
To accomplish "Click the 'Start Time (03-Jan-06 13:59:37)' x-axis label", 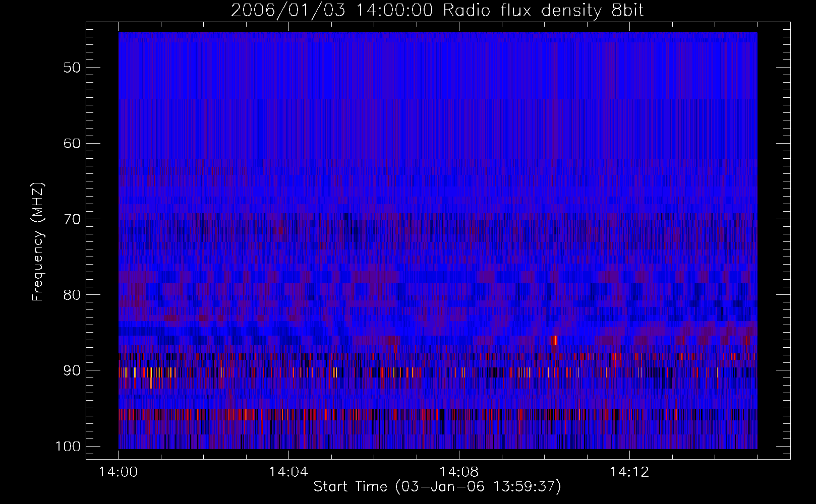I will pyautogui.click(x=437, y=487).
